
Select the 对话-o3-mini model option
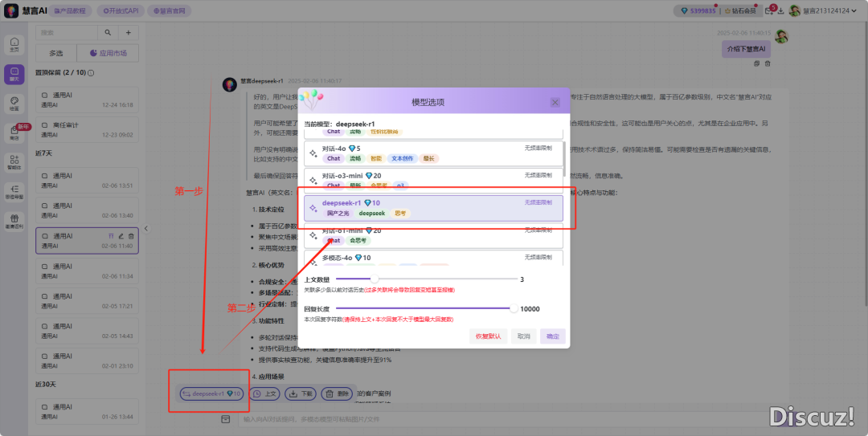click(433, 181)
